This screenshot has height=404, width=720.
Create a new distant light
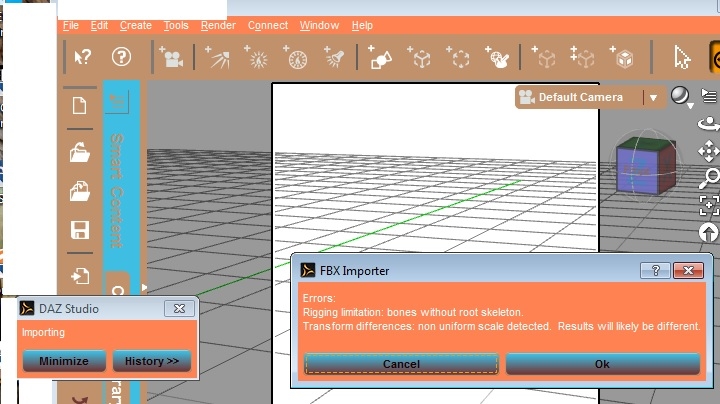[218, 57]
